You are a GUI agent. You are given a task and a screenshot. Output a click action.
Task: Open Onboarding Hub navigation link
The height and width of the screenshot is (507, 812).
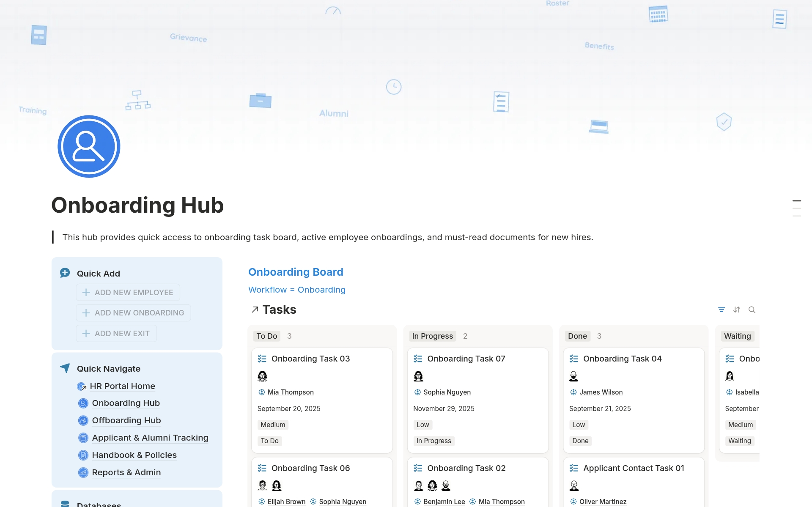click(x=126, y=403)
